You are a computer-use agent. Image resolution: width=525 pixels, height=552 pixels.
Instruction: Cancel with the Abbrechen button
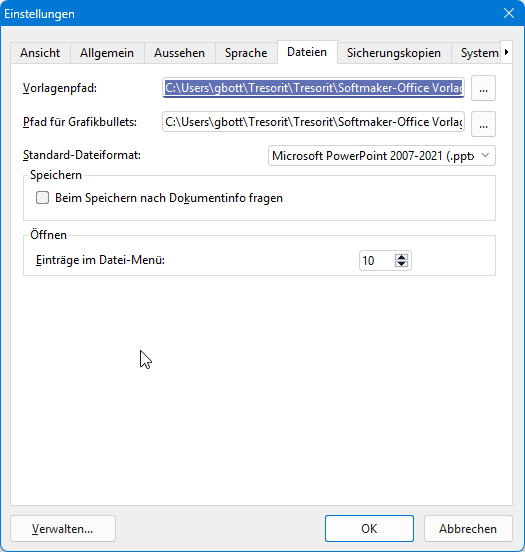(468, 528)
